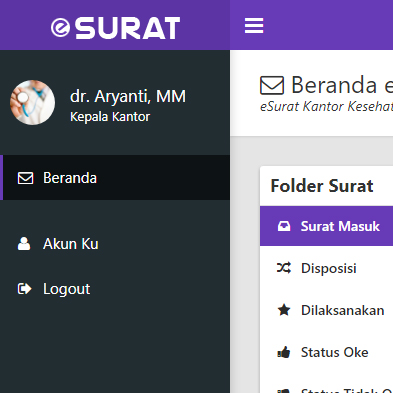Select the Beranda envelope icon in sidebar
The height and width of the screenshot is (393, 393).
[25, 178]
